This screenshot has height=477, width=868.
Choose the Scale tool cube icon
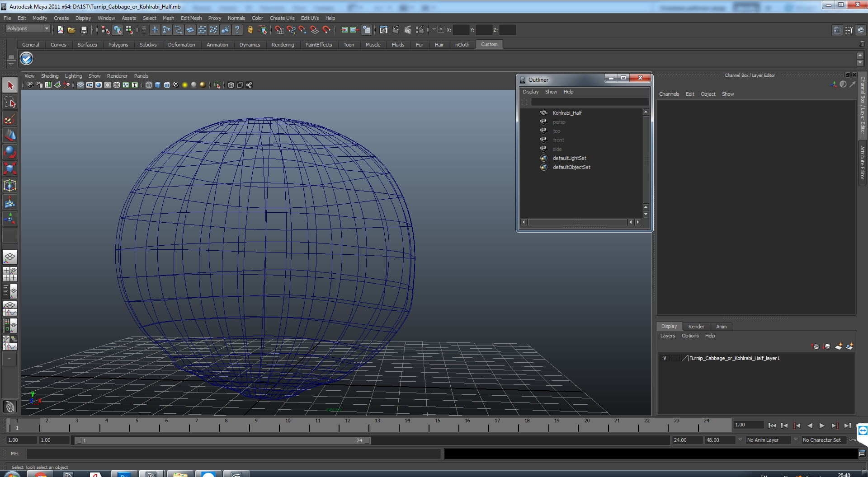(x=10, y=168)
